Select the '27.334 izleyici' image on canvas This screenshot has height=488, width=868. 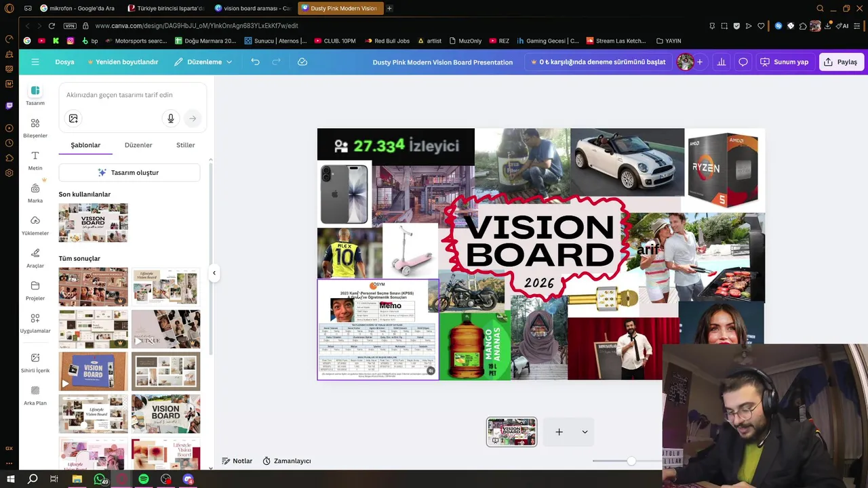(396, 145)
